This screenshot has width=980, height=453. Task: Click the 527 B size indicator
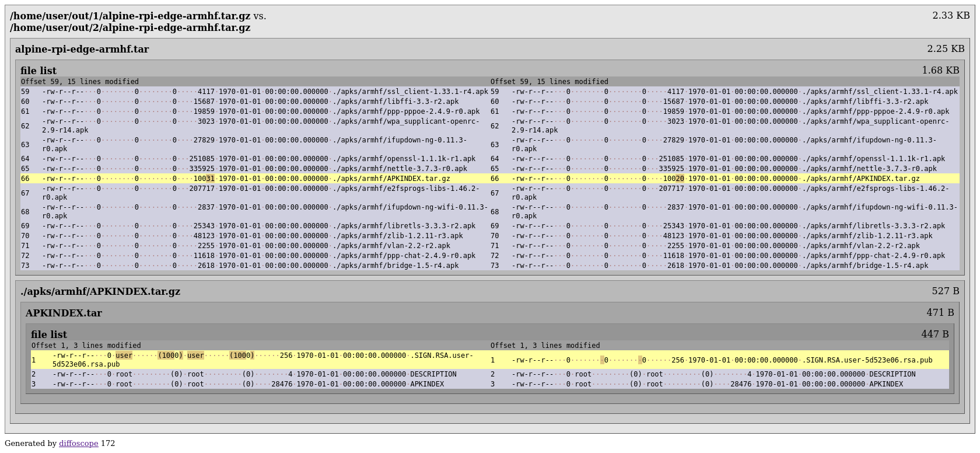[945, 291]
